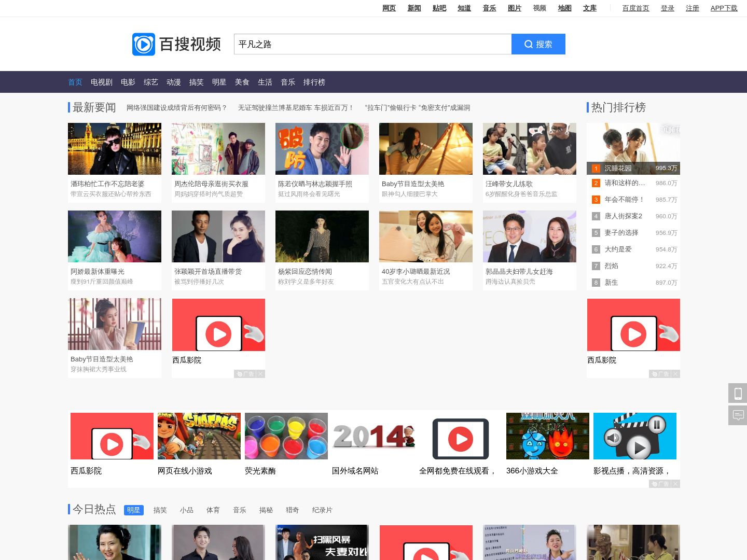The image size is (747, 560).
Task: Click the 知道 top bar link
Action: (x=464, y=8)
